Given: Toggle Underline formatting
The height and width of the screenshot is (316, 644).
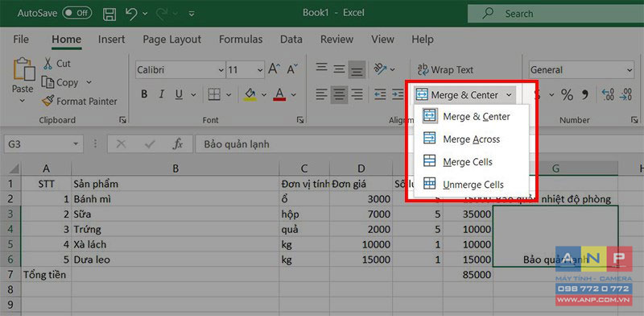Looking at the screenshot, I should 179,94.
